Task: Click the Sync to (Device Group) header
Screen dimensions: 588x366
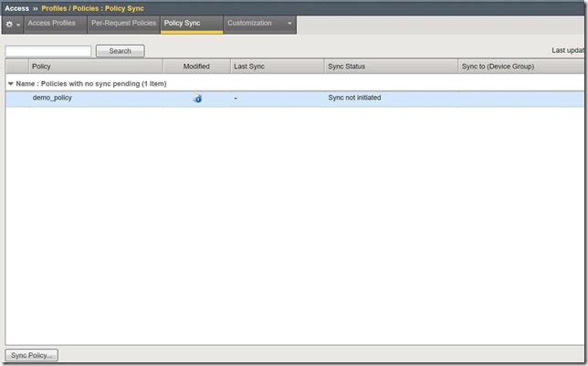Action: coord(521,67)
